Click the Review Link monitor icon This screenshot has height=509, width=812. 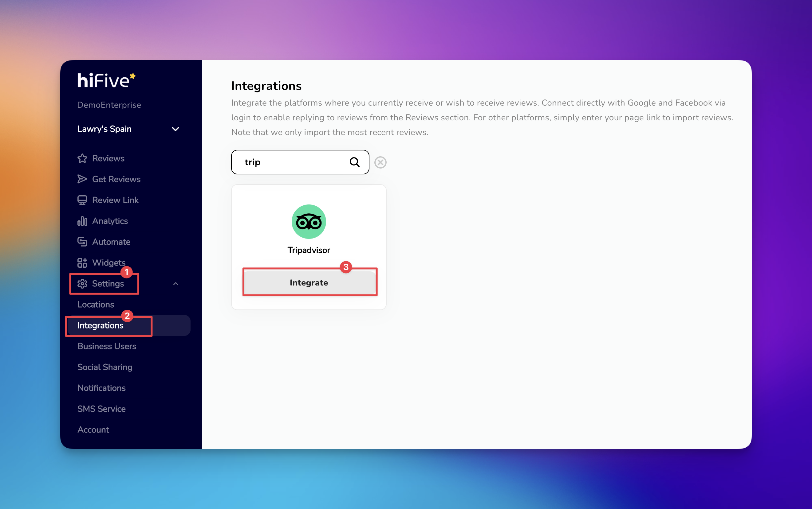point(82,200)
